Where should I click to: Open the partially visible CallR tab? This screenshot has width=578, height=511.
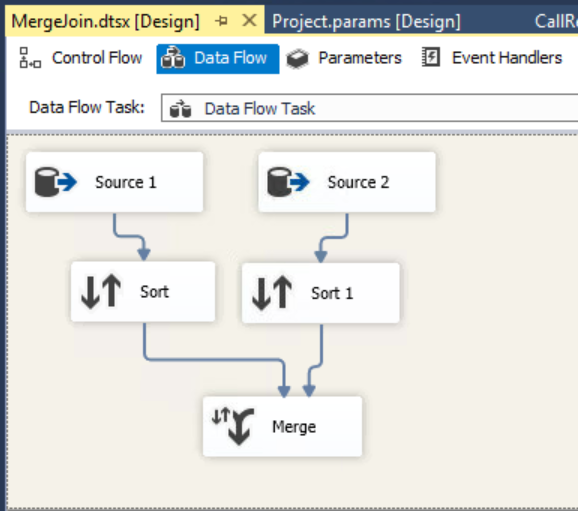556,21
